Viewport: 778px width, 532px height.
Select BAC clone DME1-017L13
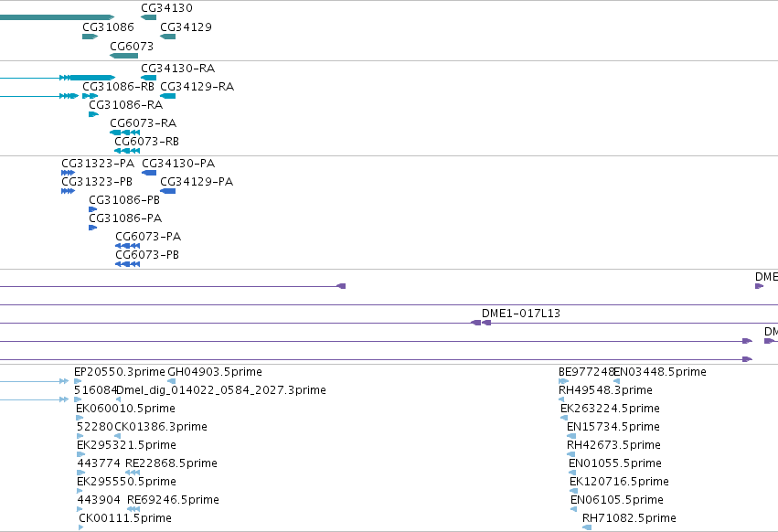coord(486,323)
